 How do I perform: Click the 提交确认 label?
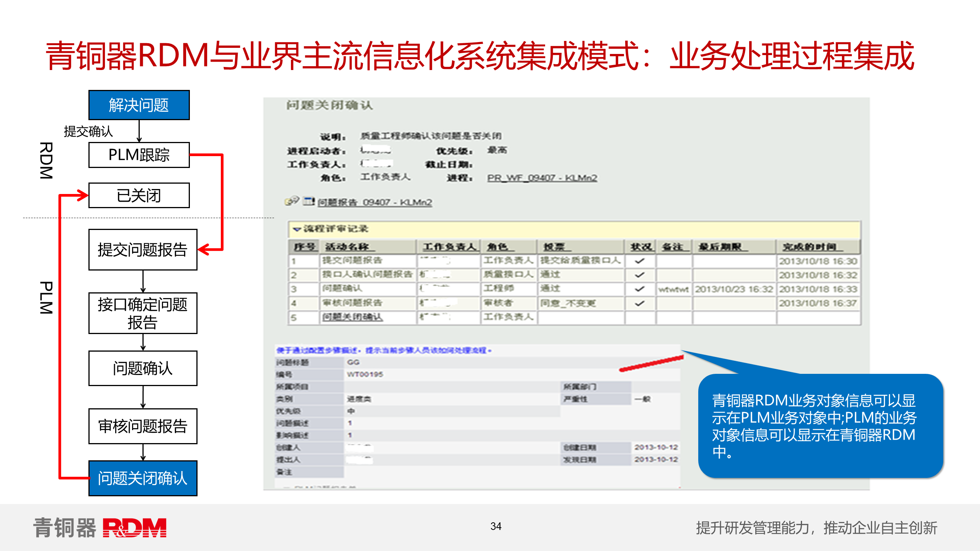coord(88,131)
